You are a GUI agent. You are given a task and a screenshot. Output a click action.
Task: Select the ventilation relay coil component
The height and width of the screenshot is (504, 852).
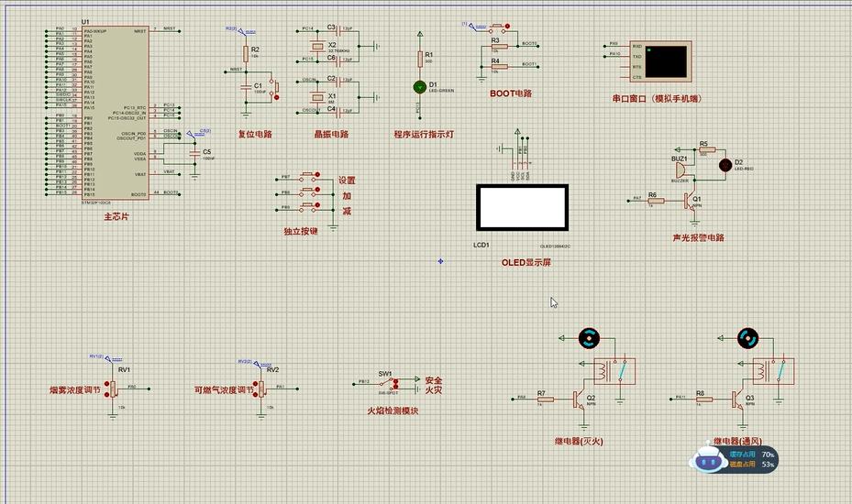coord(773,371)
